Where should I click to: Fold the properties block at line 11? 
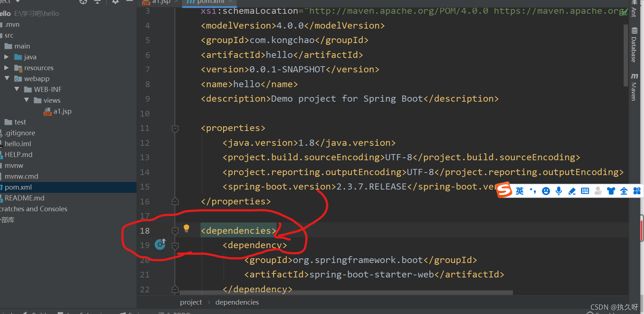(x=175, y=128)
